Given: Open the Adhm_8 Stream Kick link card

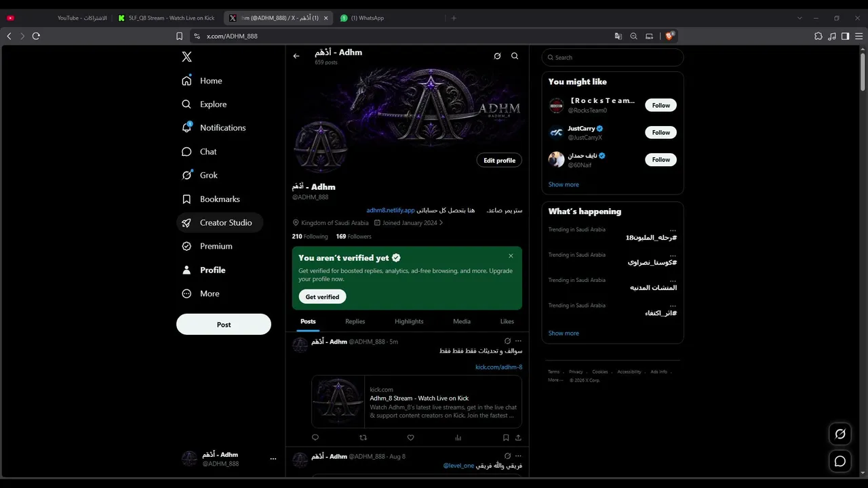Looking at the screenshot, I should pyautogui.click(x=416, y=402).
